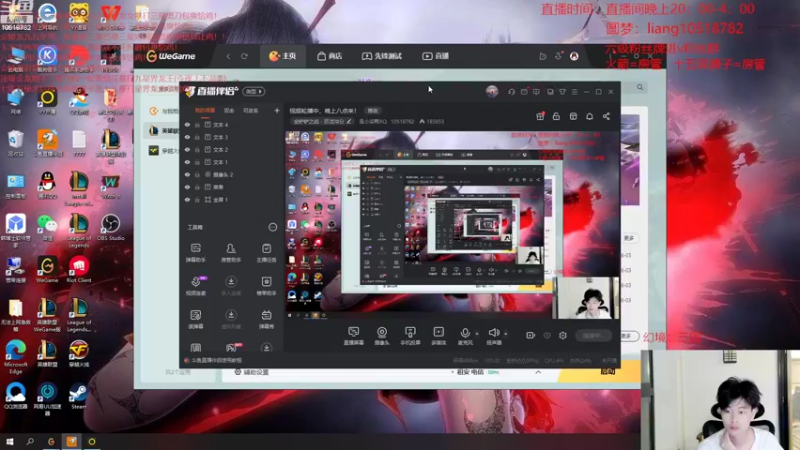This screenshot has height=450, width=800.
Task: Click the unlock padlock icon in stream header
Action: point(556,116)
